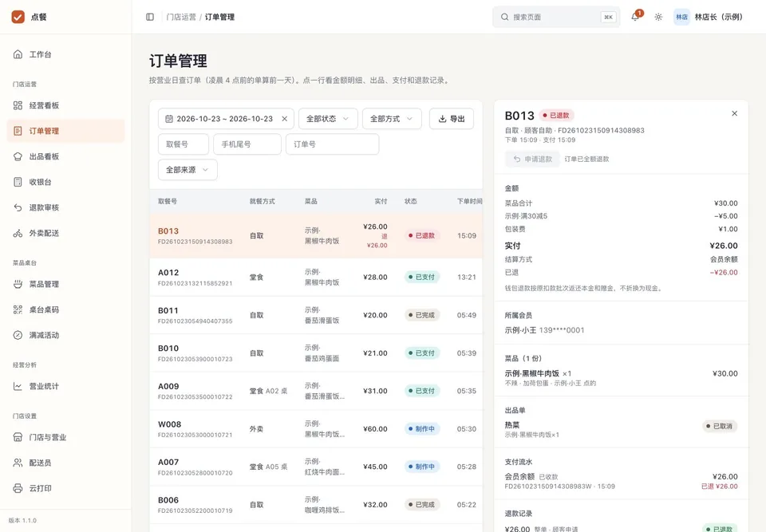Select order row A007
766x532 pixels.
click(x=316, y=467)
